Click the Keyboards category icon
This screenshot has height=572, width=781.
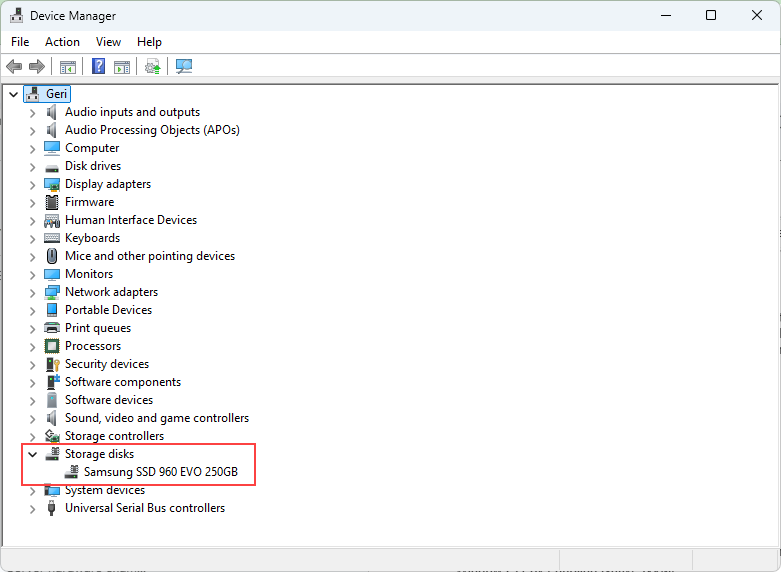[52, 238]
